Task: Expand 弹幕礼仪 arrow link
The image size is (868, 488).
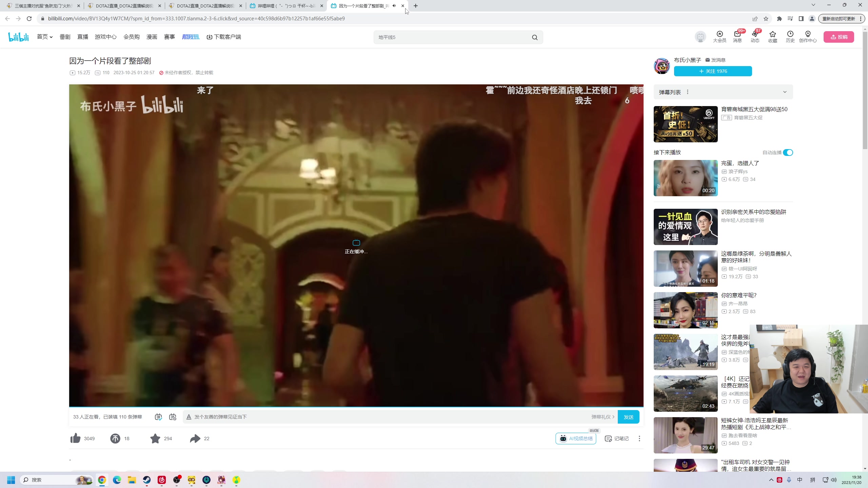Action: click(603, 417)
